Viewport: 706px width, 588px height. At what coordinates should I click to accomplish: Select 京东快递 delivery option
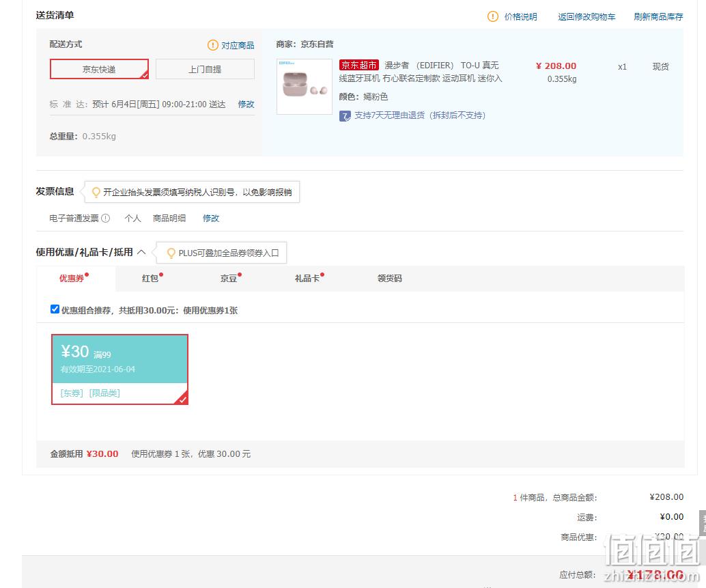[99, 69]
